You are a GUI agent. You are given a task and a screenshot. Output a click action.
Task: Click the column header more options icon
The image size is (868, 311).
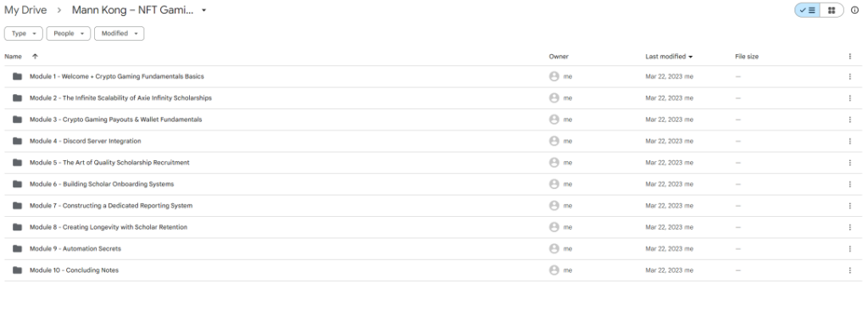point(849,57)
